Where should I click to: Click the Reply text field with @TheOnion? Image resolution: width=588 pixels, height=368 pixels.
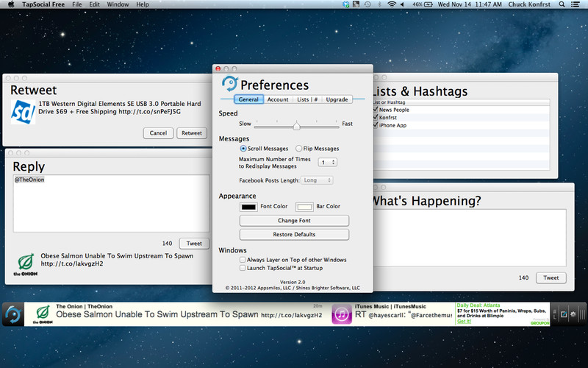tap(112, 203)
